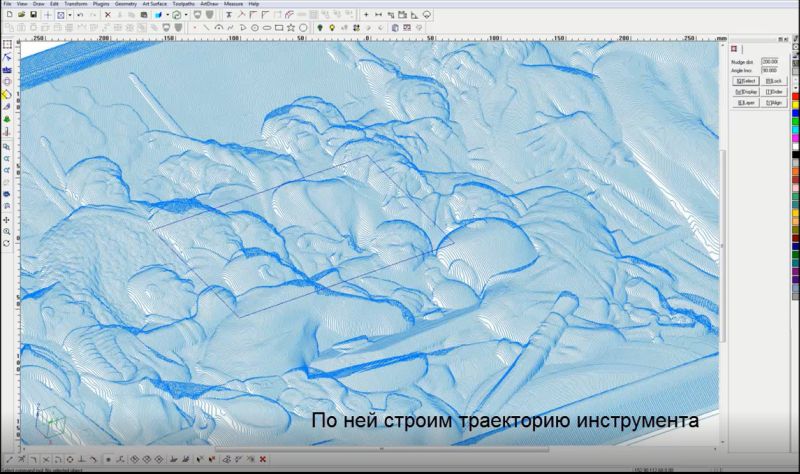Open the File menu
Screen dimensions: 800x474
(8, 4)
